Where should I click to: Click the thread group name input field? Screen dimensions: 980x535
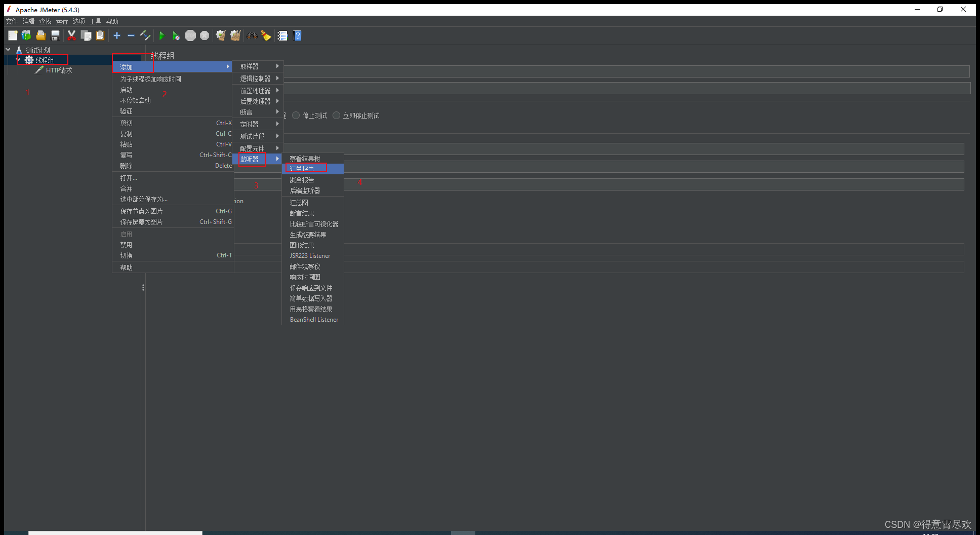(626, 71)
